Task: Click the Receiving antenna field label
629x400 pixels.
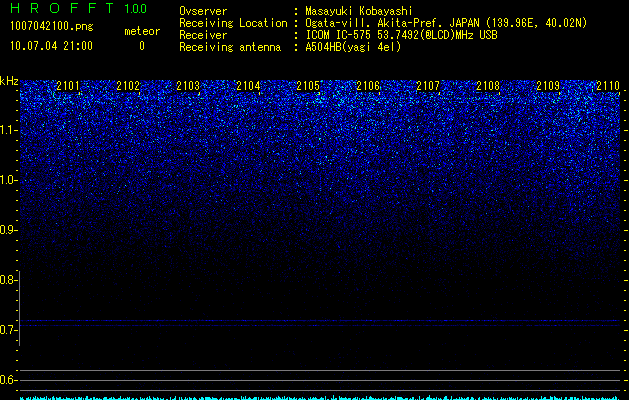Action: 230,47
